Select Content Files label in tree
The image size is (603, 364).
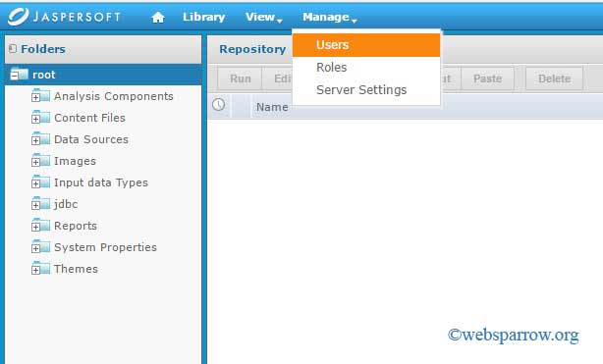click(x=89, y=118)
